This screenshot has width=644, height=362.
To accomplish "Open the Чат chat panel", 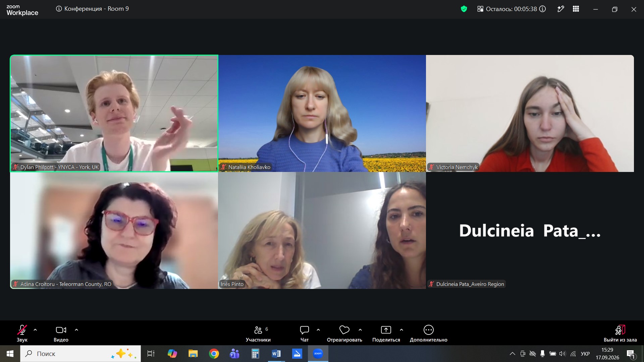I will coord(305,333).
